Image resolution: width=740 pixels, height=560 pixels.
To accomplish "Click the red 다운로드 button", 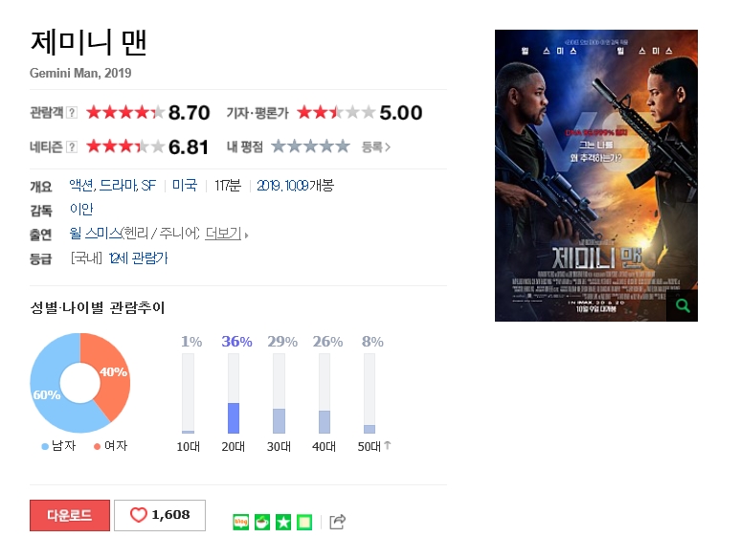I will coord(70,515).
